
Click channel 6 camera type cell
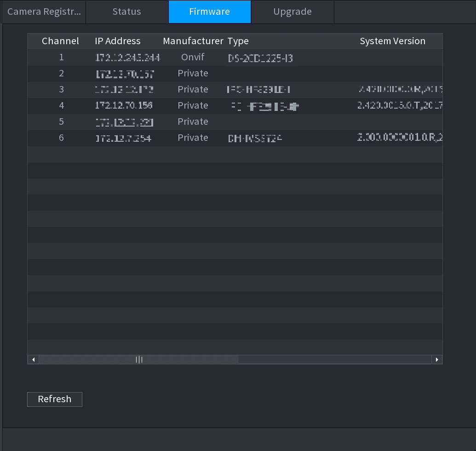click(x=255, y=139)
